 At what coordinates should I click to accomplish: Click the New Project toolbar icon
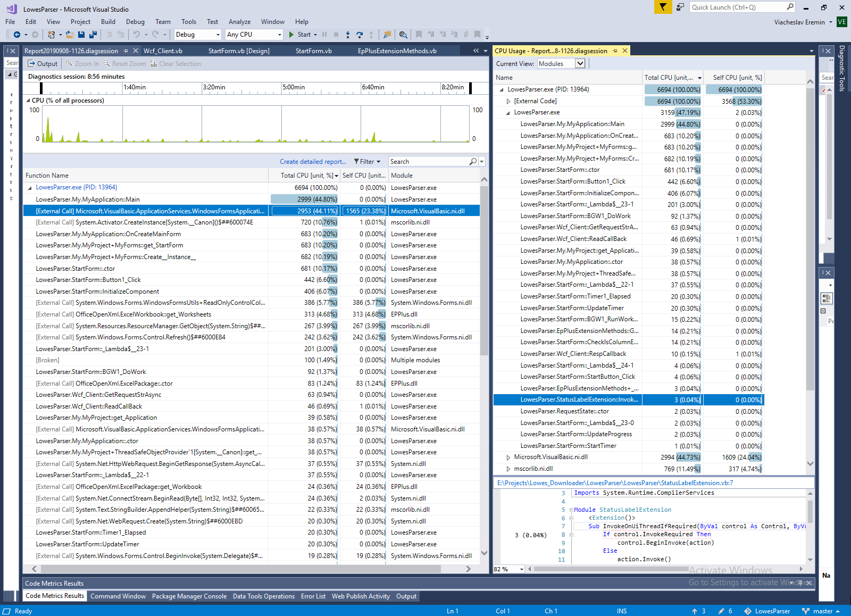(52, 35)
